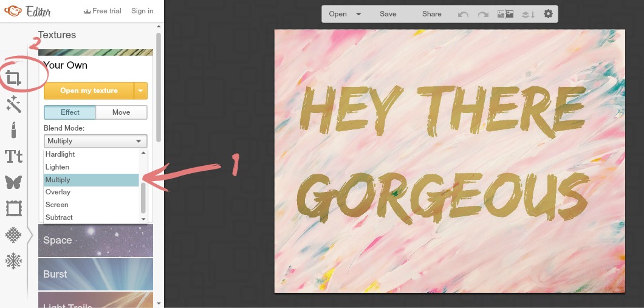Image resolution: width=644 pixels, height=308 pixels.
Task: Click the Textures panel title
Action: tap(57, 35)
